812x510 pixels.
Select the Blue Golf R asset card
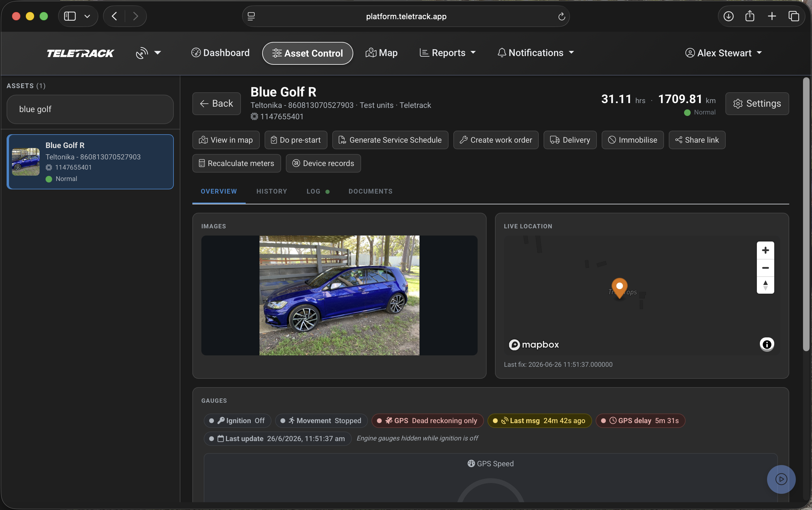[x=90, y=162]
